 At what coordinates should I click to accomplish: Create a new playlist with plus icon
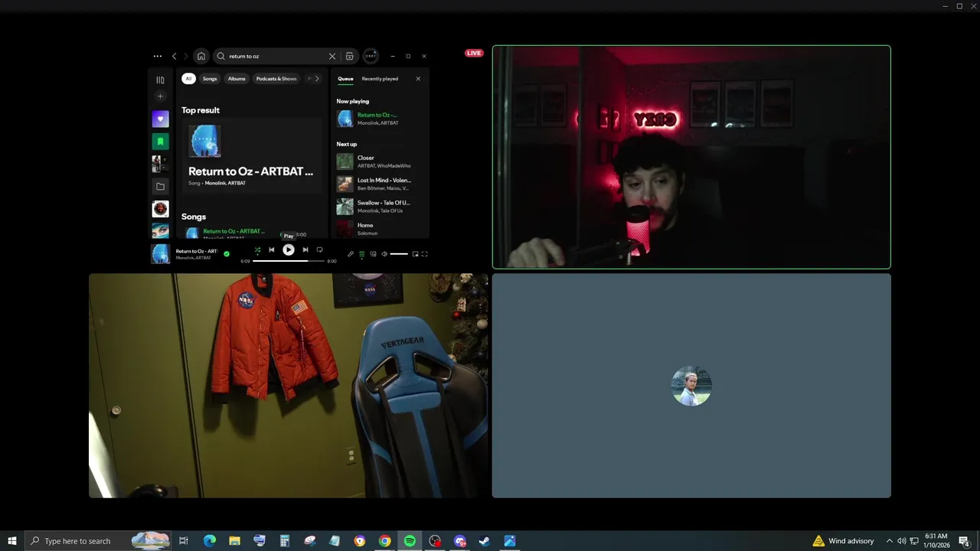click(160, 96)
